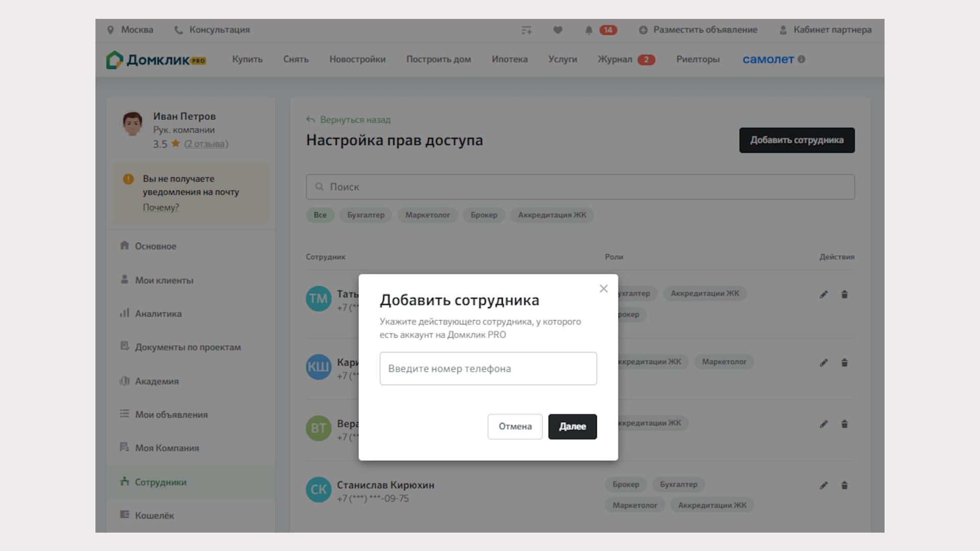Open Документы по проектам in sidebar
This screenshot has width=980, height=551.
(x=190, y=347)
